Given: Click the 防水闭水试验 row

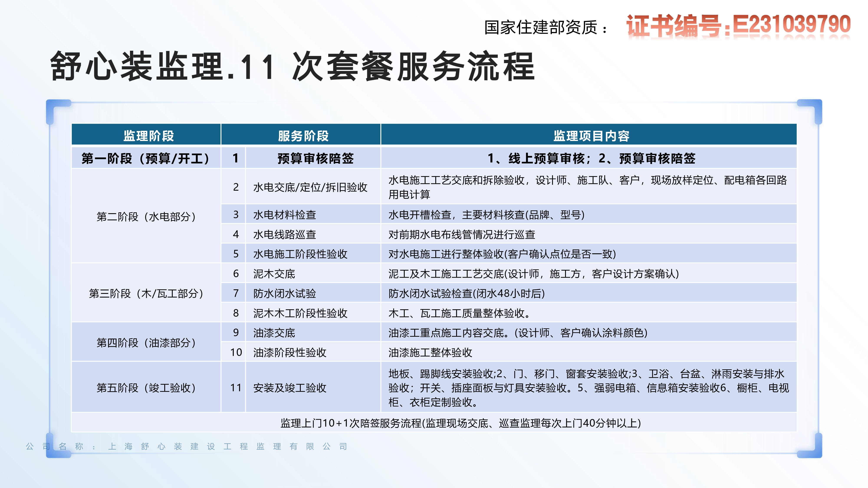Looking at the screenshot, I should coord(284,293).
